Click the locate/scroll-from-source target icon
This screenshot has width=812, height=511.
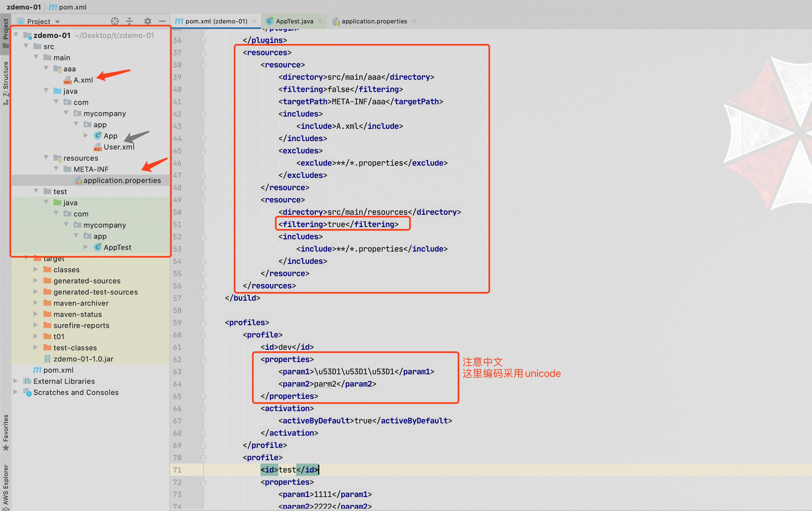tap(115, 21)
